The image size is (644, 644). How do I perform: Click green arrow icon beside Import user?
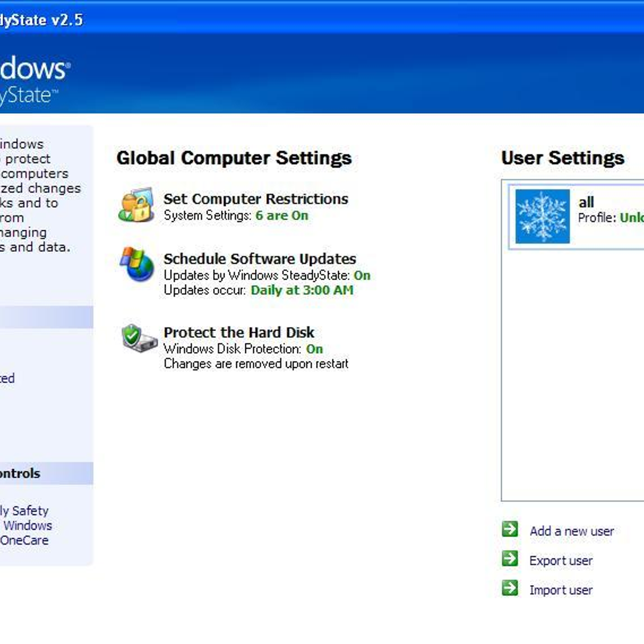pos(510,589)
